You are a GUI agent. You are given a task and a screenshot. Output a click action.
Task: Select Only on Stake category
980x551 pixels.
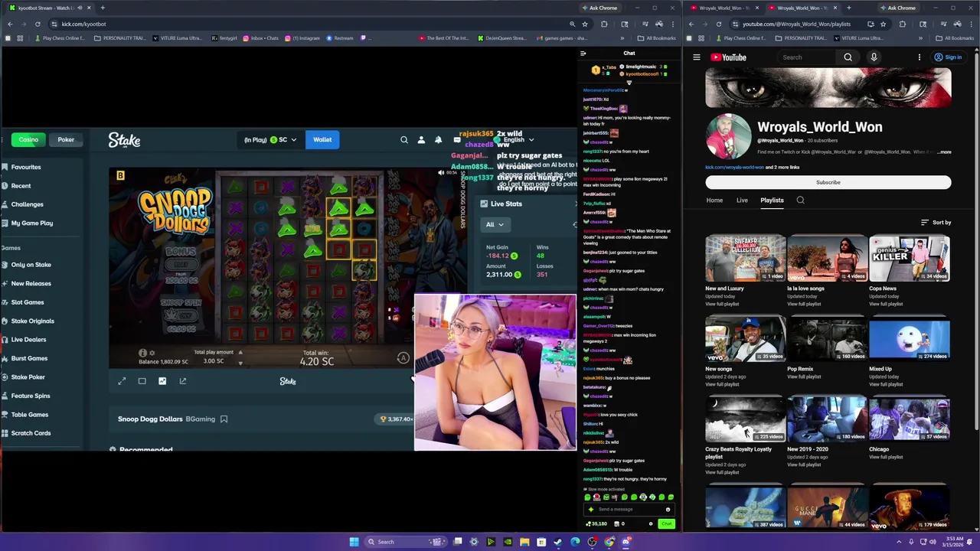click(x=31, y=265)
